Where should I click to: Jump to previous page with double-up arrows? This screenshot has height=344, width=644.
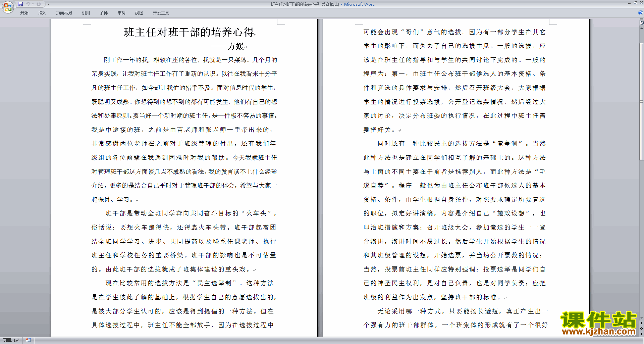[x=642, y=323]
